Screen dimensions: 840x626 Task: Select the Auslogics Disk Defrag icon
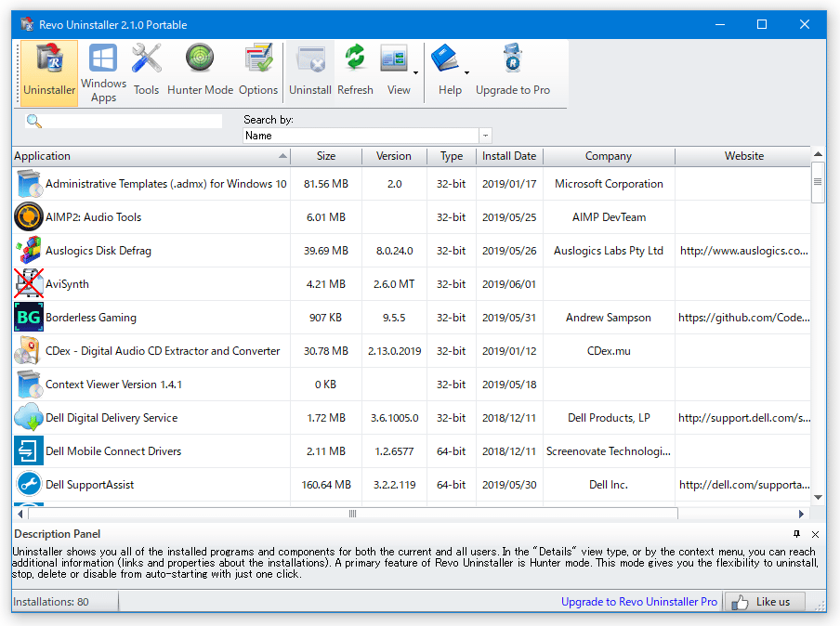tap(29, 251)
